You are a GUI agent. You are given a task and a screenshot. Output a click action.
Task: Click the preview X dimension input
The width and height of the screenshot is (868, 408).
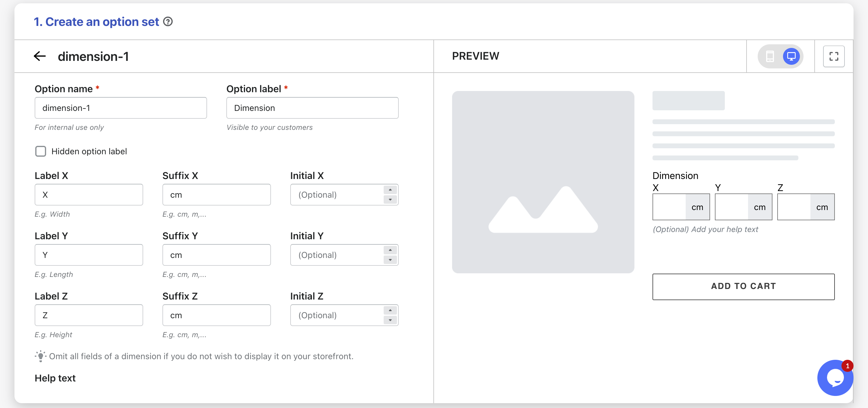pos(669,207)
